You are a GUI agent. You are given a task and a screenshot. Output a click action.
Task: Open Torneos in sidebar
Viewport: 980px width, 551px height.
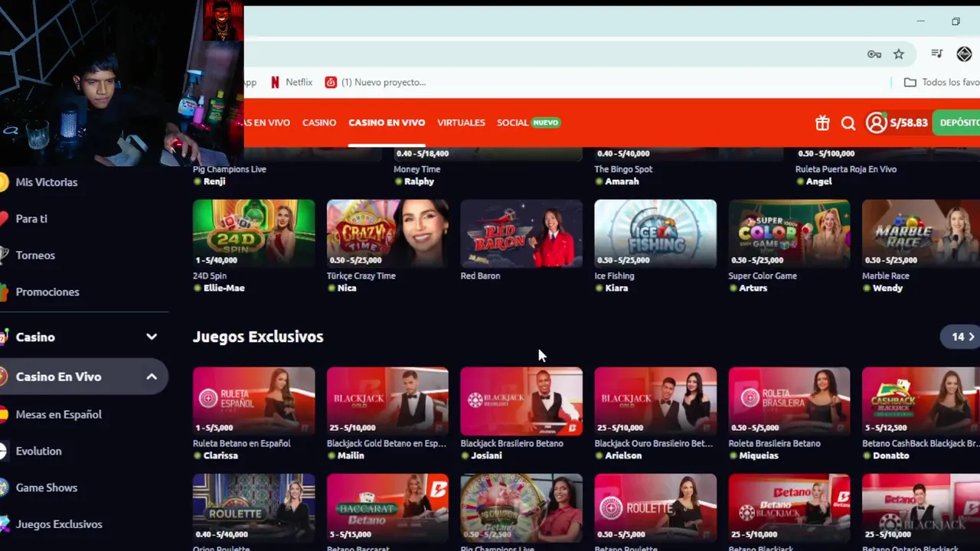(x=35, y=256)
